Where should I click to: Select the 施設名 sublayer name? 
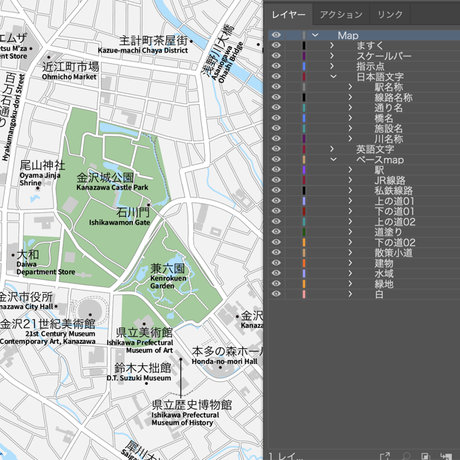click(x=389, y=128)
